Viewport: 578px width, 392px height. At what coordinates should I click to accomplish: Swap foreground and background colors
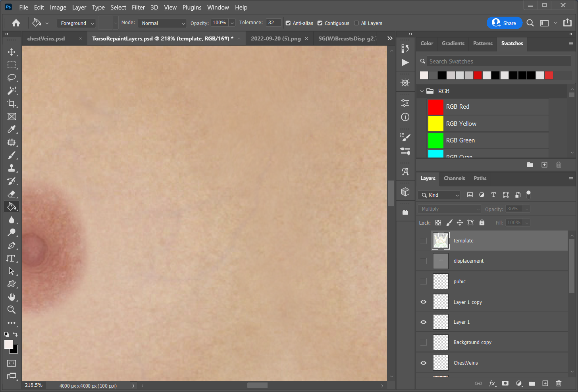tap(15, 334)
